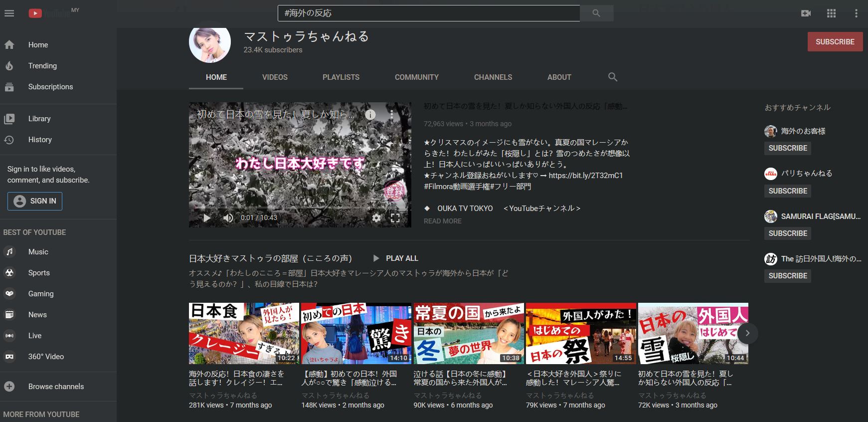Screen dimensions: 868x422
Task: Open Browse channels in sidebar
Action: pos(58,387)
